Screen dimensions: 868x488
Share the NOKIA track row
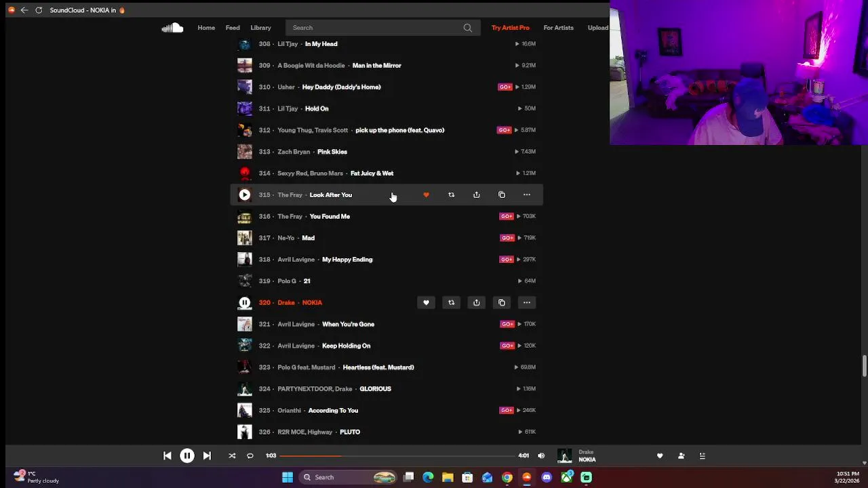point(476,303)
